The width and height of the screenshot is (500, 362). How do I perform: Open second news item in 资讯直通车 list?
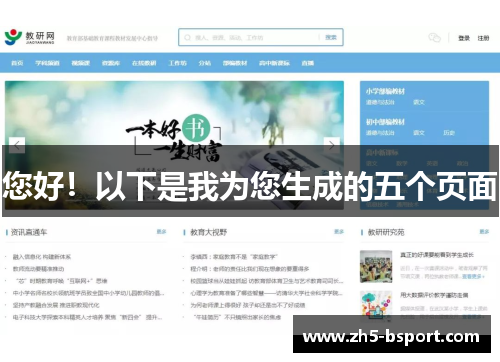click(x=38, y=269)
